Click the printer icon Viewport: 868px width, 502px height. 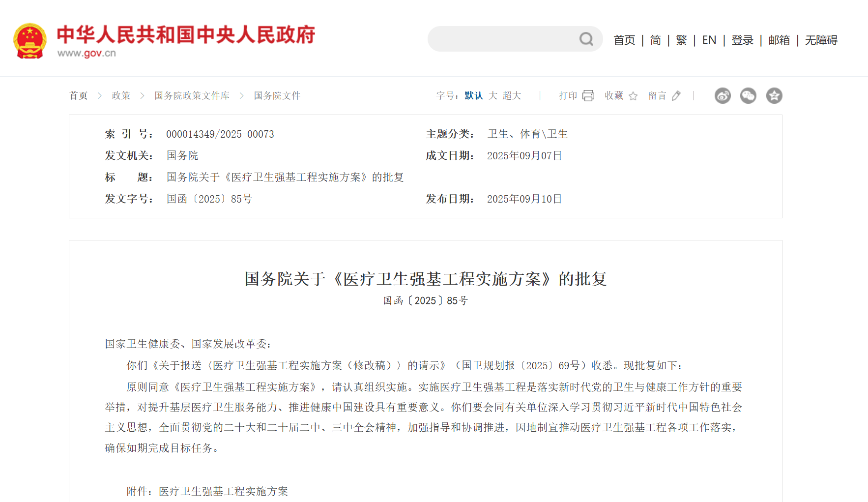(588, 95)
